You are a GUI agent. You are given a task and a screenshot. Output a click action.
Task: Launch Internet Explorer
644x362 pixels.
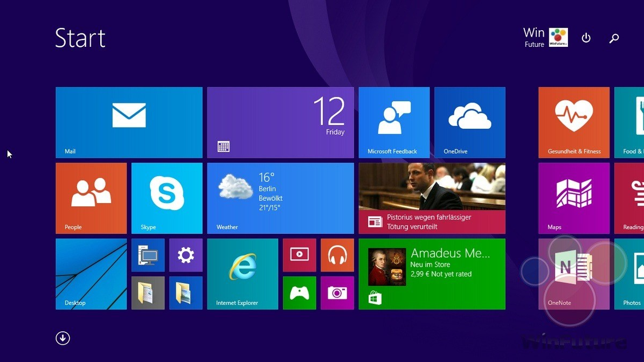(x=243, y=274)
